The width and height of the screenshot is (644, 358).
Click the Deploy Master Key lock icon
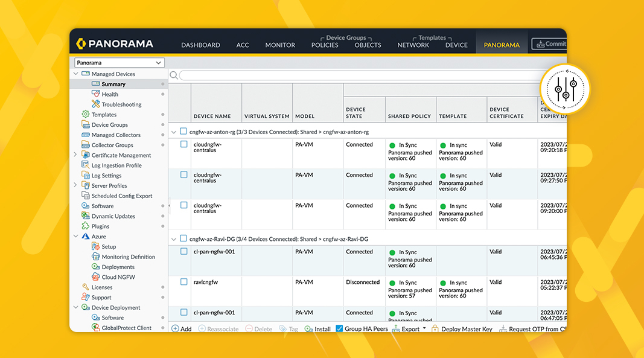pos(435,329)
